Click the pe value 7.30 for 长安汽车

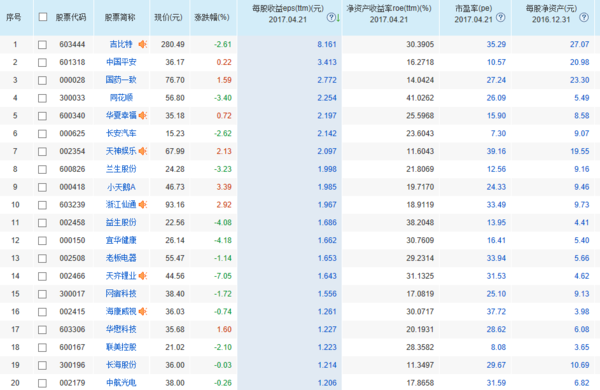(x=498, y=133)
